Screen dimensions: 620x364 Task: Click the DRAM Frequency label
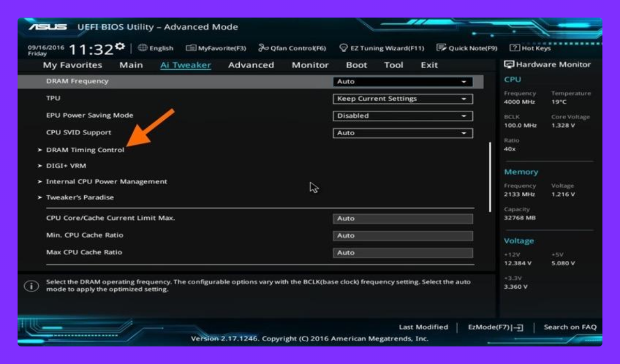pos(77,81)
